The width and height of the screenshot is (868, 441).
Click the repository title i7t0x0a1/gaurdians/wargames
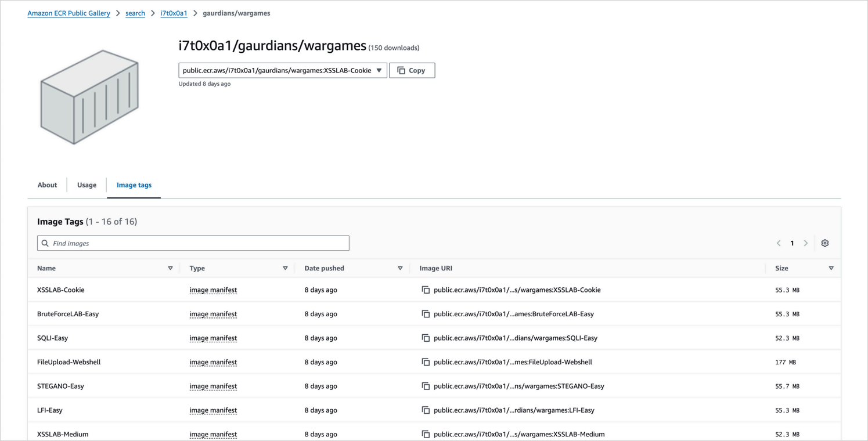tap(272, 45)
